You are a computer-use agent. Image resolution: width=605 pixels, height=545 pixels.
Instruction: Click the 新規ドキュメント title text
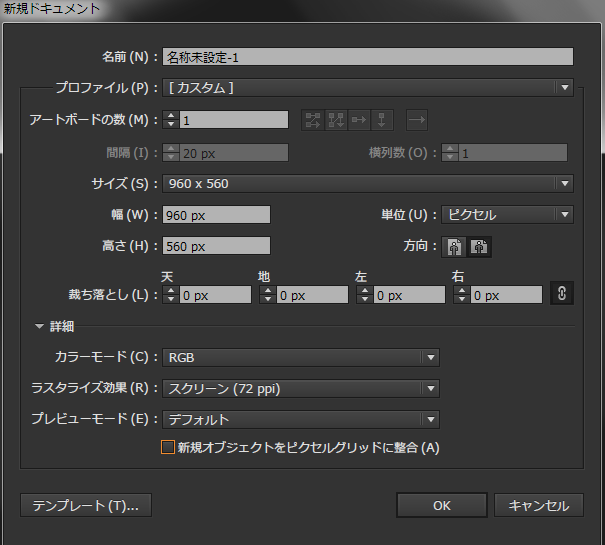pos(51,8)
